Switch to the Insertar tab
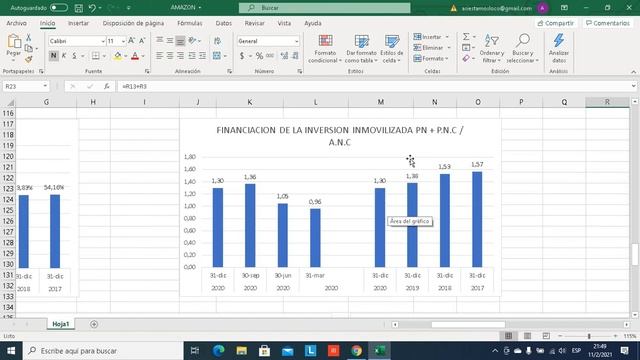The height and width of the screenshot is (360, 640). (78, 23)
